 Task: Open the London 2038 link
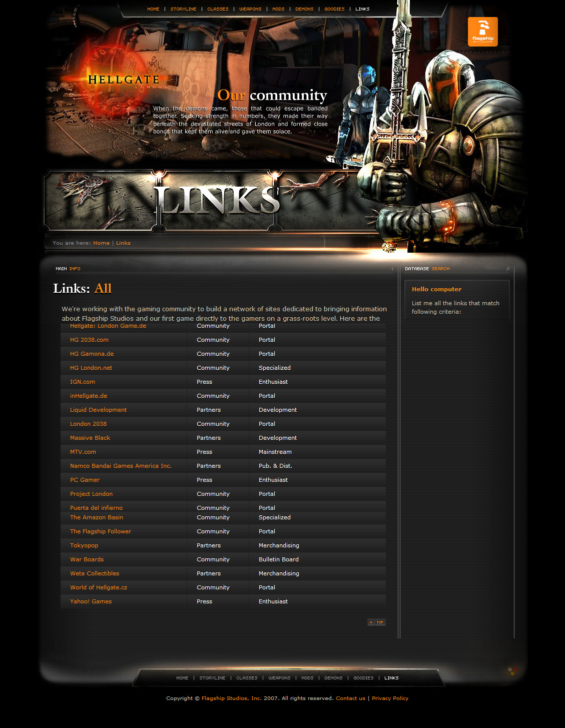(x=88, y=424)
